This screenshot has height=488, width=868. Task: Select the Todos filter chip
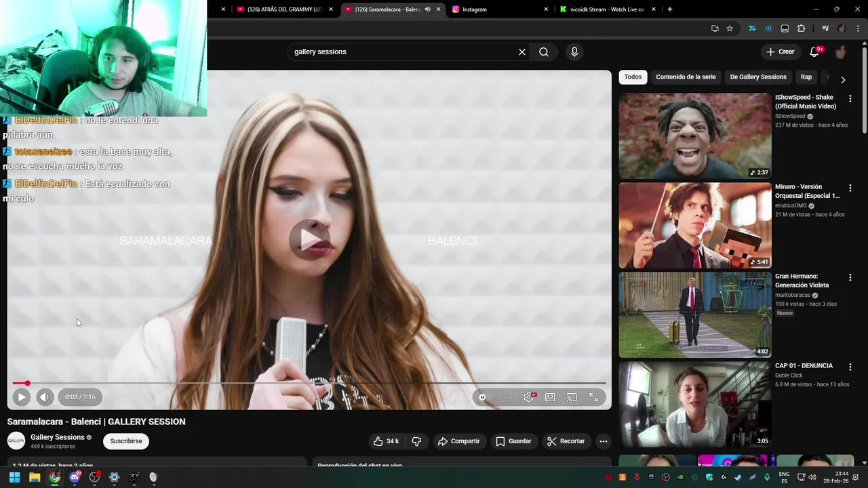(x=633, y=77)
